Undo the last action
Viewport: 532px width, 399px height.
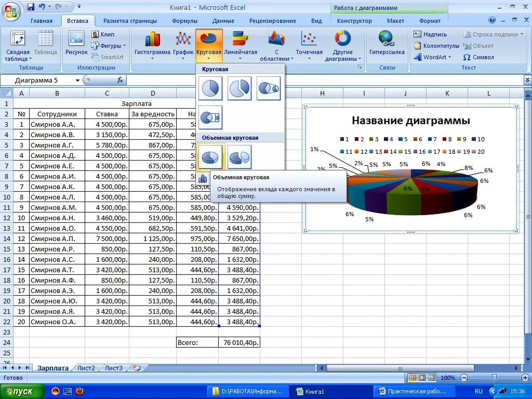click(42, 7)
